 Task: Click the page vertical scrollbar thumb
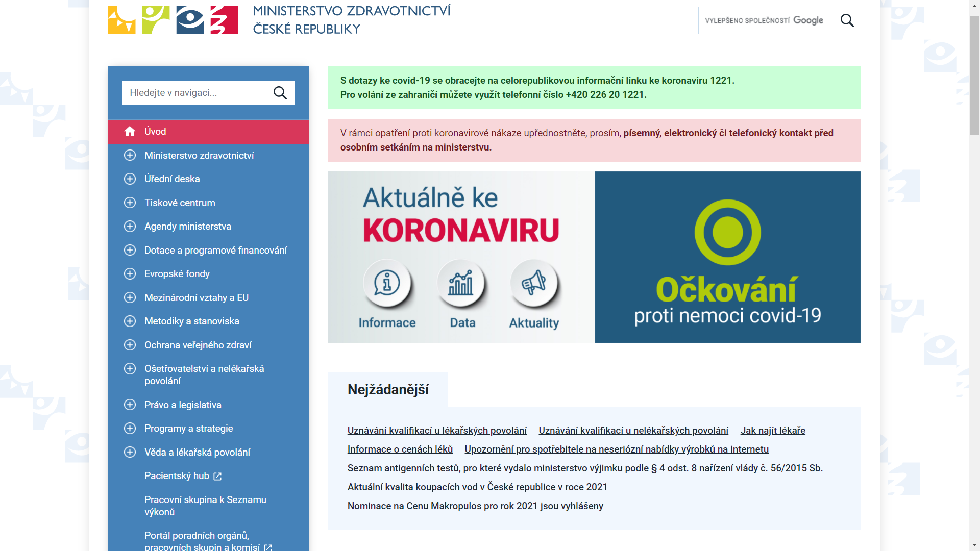pyautogui.click(x=974, y=77)
